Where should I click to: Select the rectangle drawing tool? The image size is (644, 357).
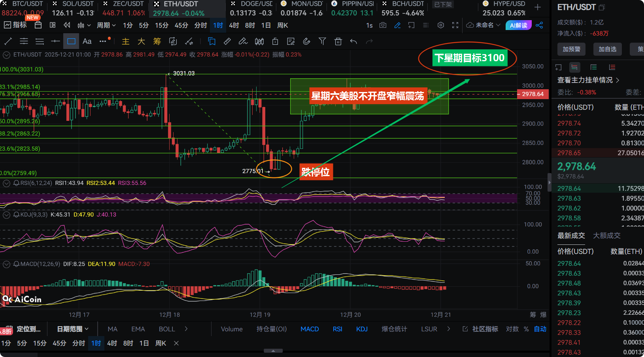(x=71, y=41)
